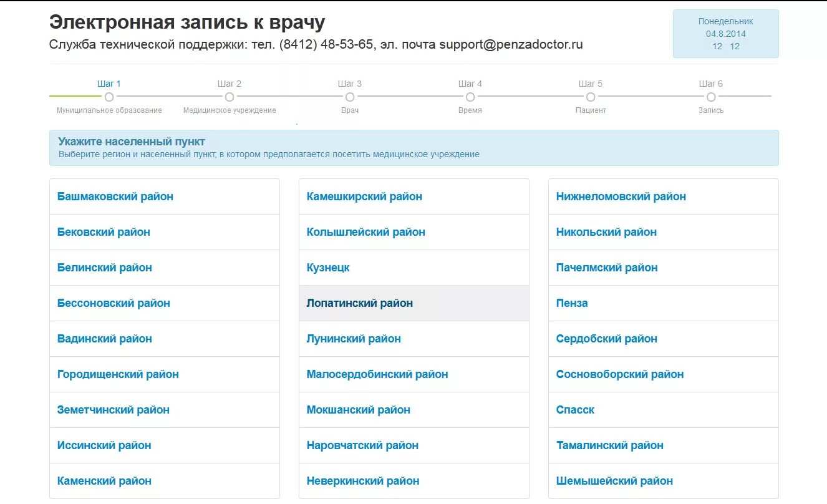
Task: Select Наровчатский район
Action: pyautogui.click(x=414, y=445)
